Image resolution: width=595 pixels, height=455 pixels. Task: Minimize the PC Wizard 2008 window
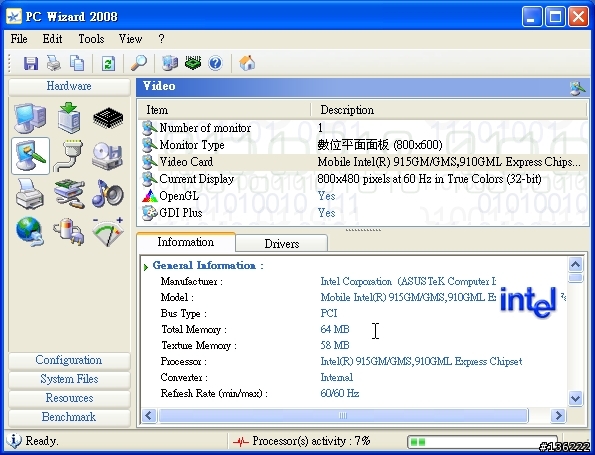pyautogui.click(x=532, y=17)
